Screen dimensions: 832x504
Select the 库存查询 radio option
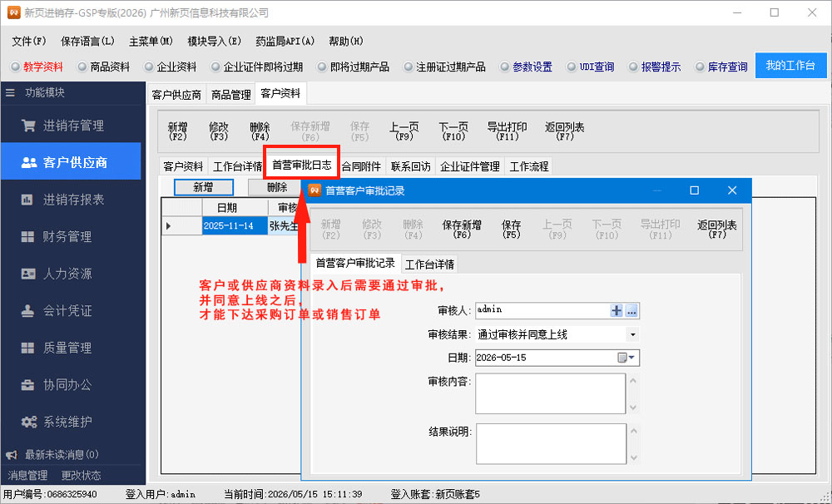700,67
